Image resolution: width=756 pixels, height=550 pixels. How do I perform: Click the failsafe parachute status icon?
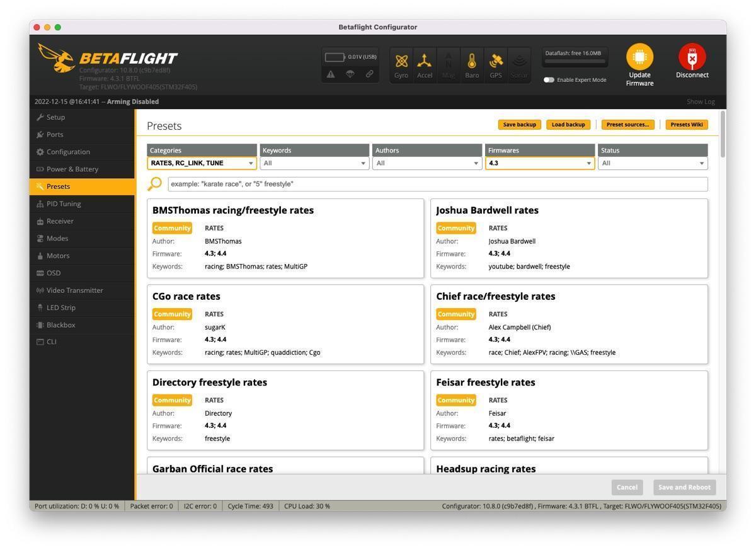point(350,74)
